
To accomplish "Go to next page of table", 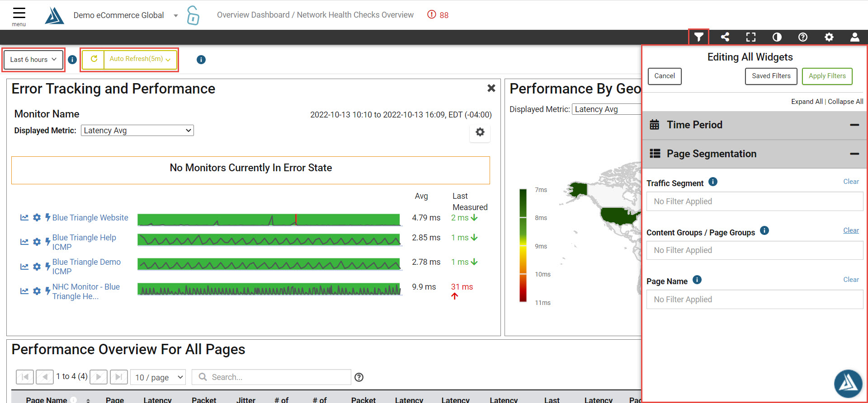I will pos(99,377).
